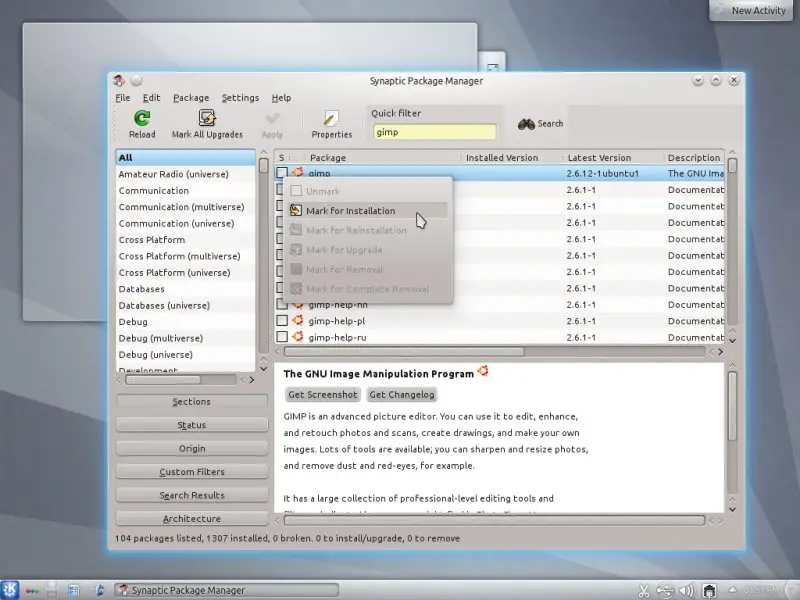
Task: Expand hidden system tray icons arrow
Action: [x=732, y=590]
